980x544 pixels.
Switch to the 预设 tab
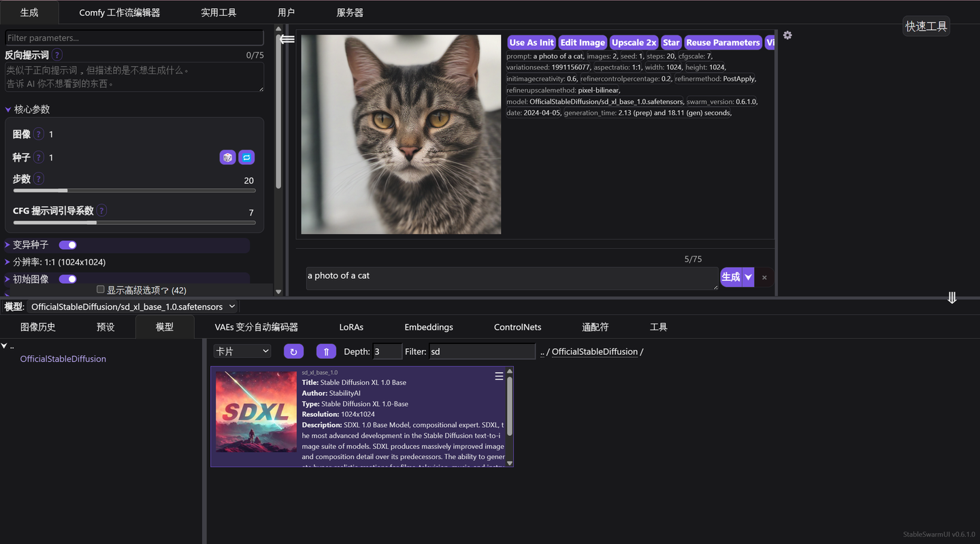point(105,327)
